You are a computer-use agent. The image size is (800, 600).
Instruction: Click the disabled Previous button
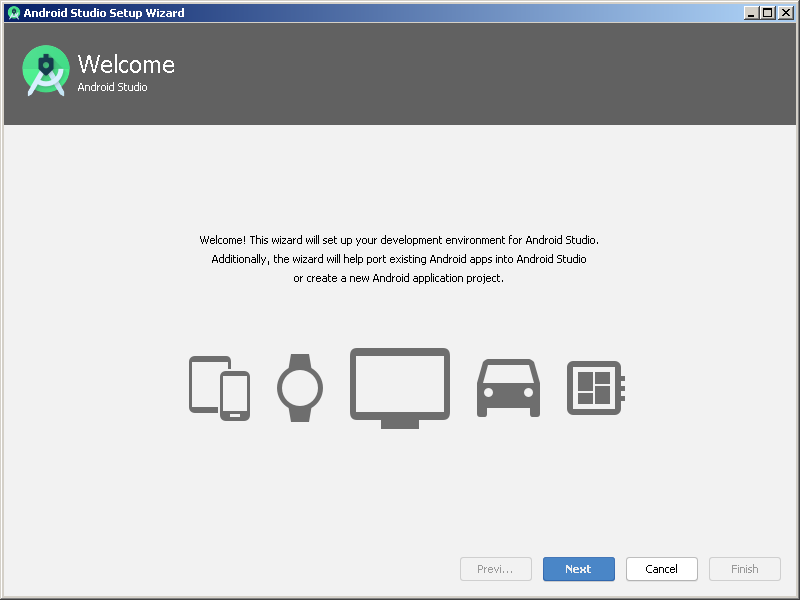click(495, 569)
